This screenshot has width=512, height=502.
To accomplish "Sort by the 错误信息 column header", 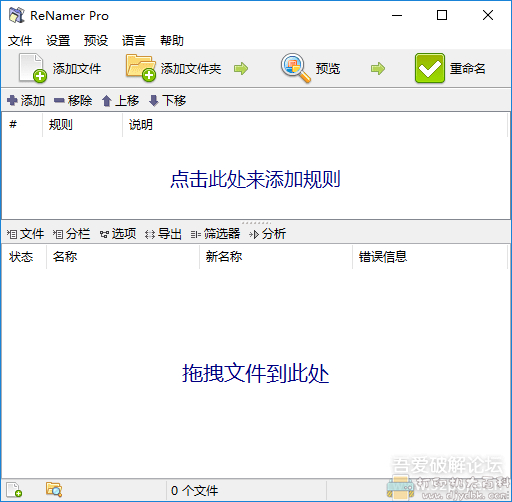I will (430, 257).
